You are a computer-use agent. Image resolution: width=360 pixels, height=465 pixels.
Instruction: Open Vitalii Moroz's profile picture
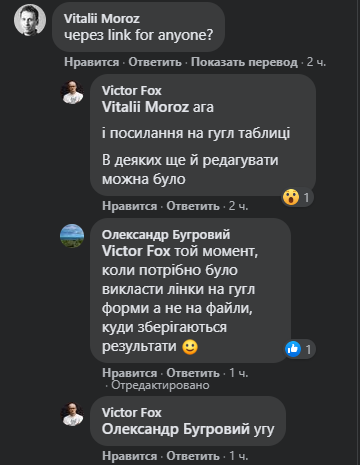click(x=30, y=20)
